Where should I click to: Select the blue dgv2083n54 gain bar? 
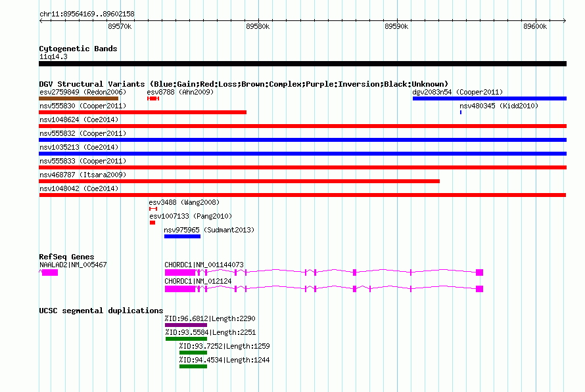(x=490, y=98)
